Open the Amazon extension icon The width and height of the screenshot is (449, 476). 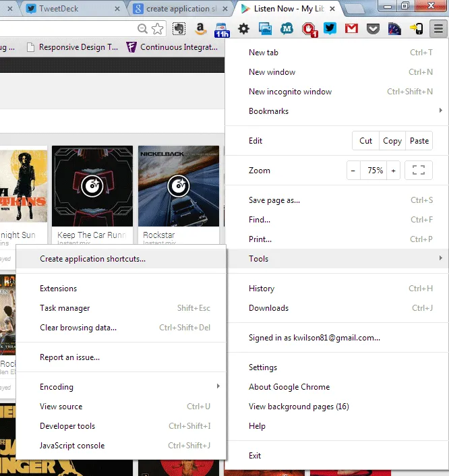[x=200, y=28]
